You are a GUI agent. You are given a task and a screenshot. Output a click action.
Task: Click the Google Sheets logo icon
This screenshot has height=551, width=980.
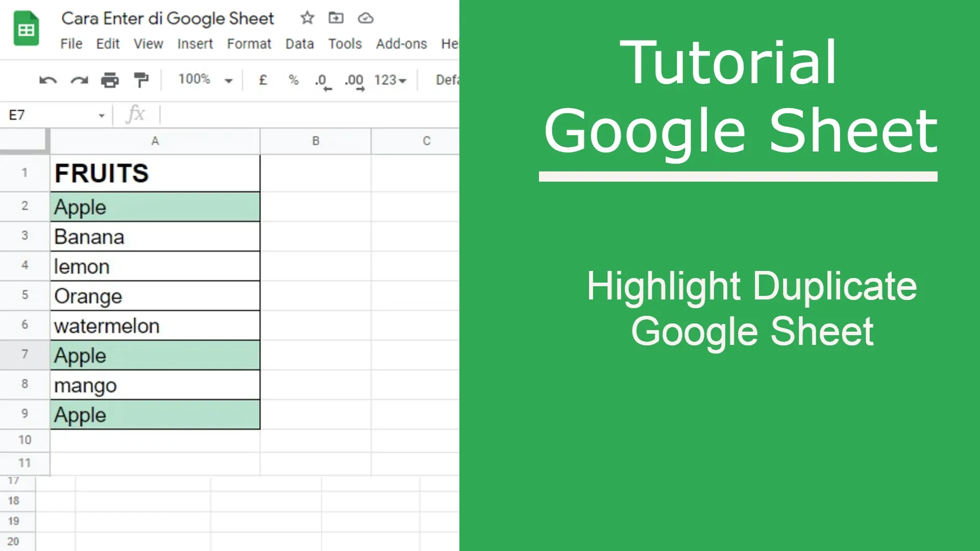26,29
